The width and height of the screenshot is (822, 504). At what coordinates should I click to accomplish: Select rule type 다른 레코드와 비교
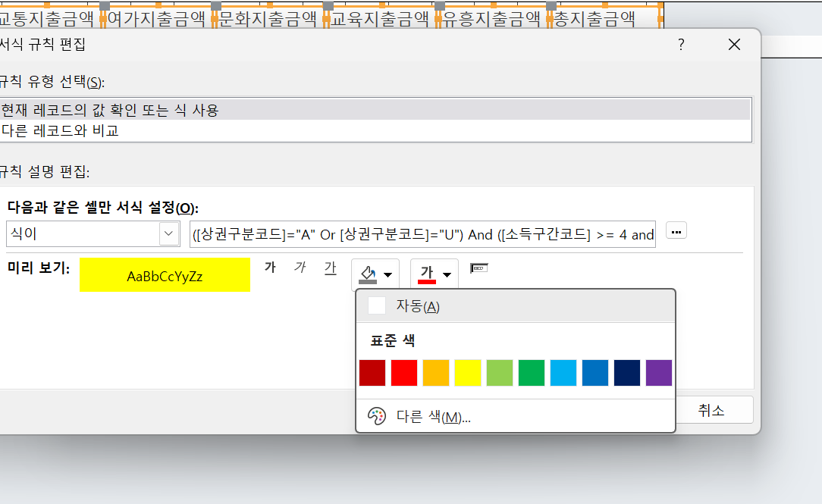[61, 130]
